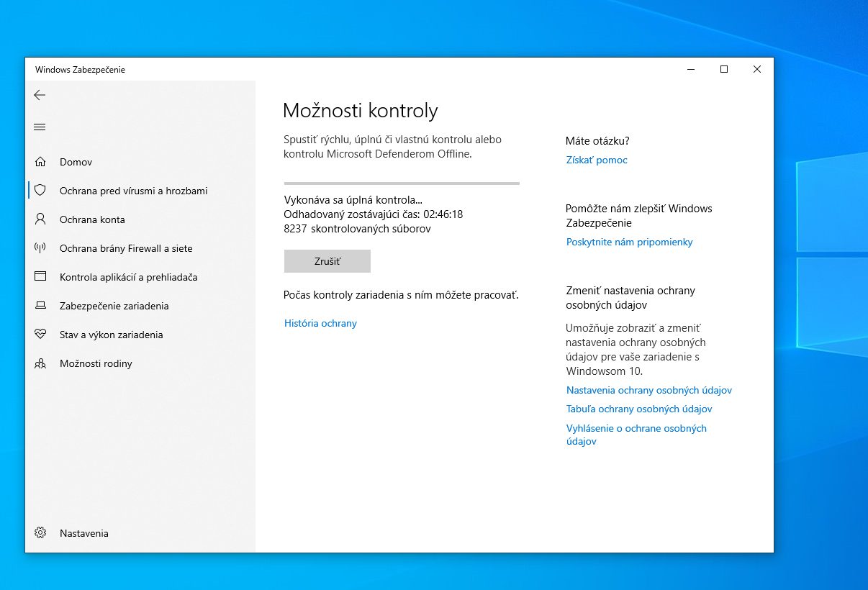The width and height of the screenshot is (868, 590).
Task: Select Možnosti rodiny in sidebar
Action: (x=140, y=363)
